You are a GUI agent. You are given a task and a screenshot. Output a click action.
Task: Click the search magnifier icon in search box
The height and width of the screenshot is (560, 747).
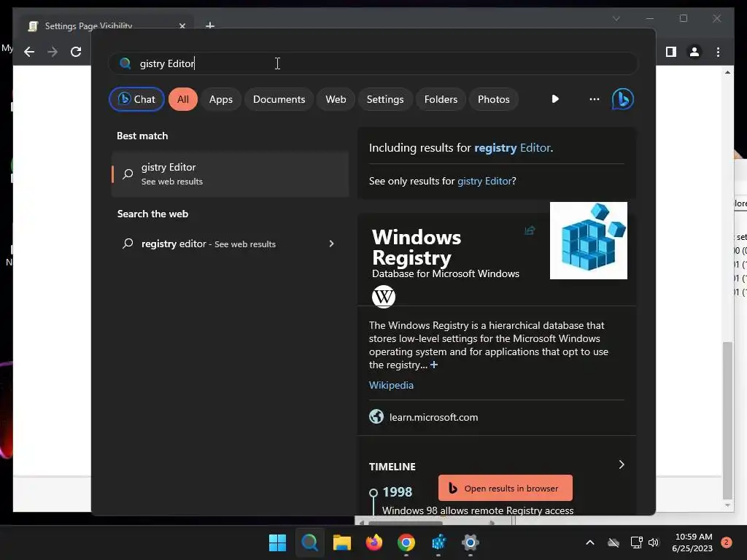tap(125, 63)
